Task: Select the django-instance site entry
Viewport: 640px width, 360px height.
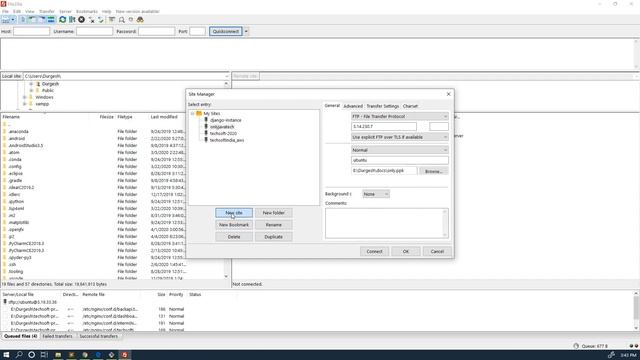Action: tap(226, 120)
